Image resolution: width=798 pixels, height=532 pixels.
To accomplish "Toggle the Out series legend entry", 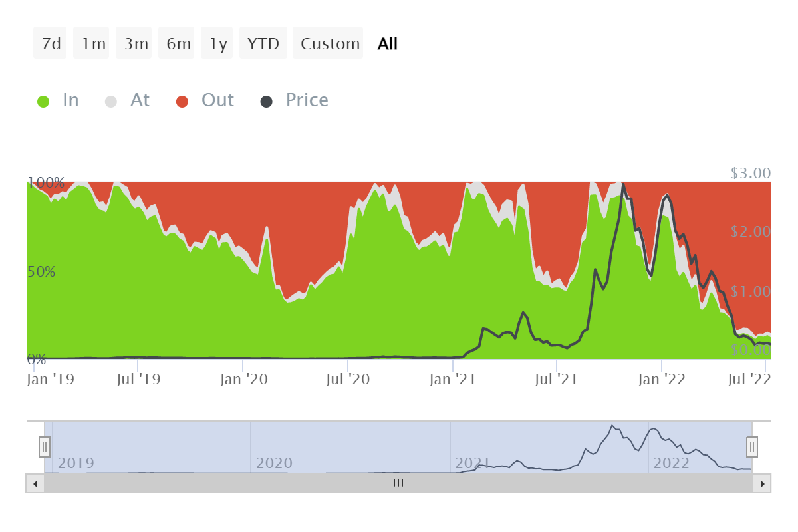I will click(x=217, y=100).
